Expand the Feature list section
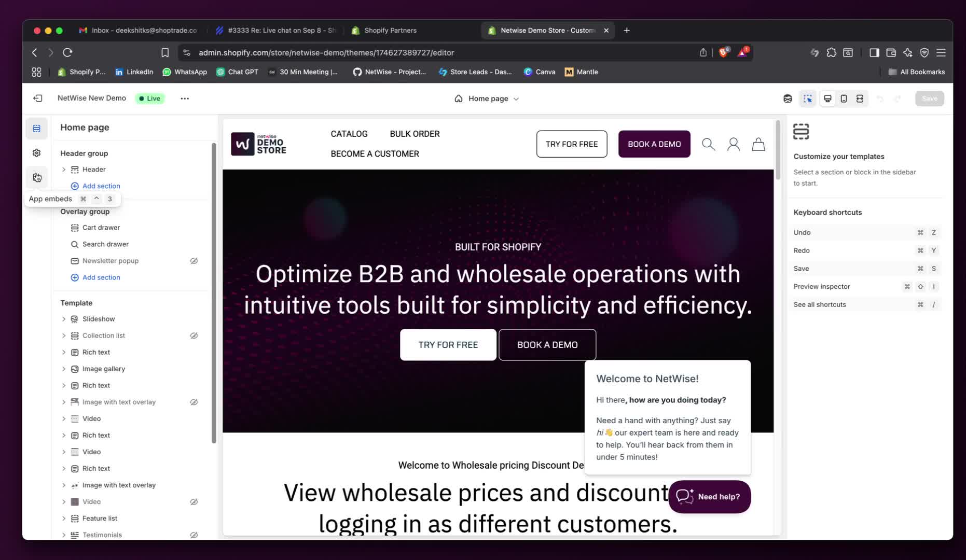Image resolution: width=966 pixels, height=560 pixels. click(64, 519)
